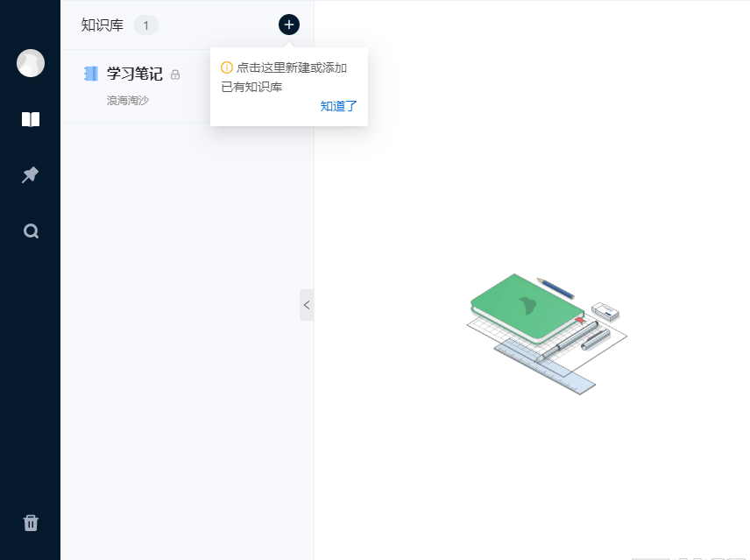Open the user avatar profile
This screenshot has height=560, width=750.
tap(31, 63)
